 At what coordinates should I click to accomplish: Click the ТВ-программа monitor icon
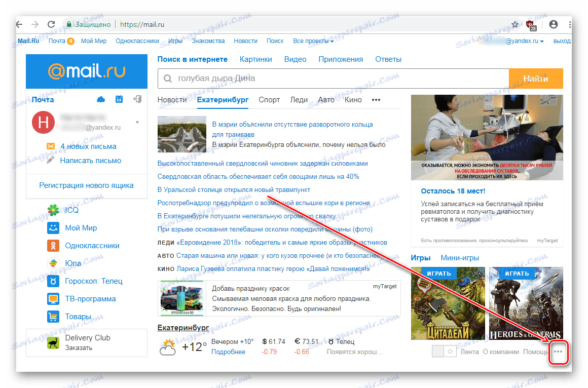point(53,299)
